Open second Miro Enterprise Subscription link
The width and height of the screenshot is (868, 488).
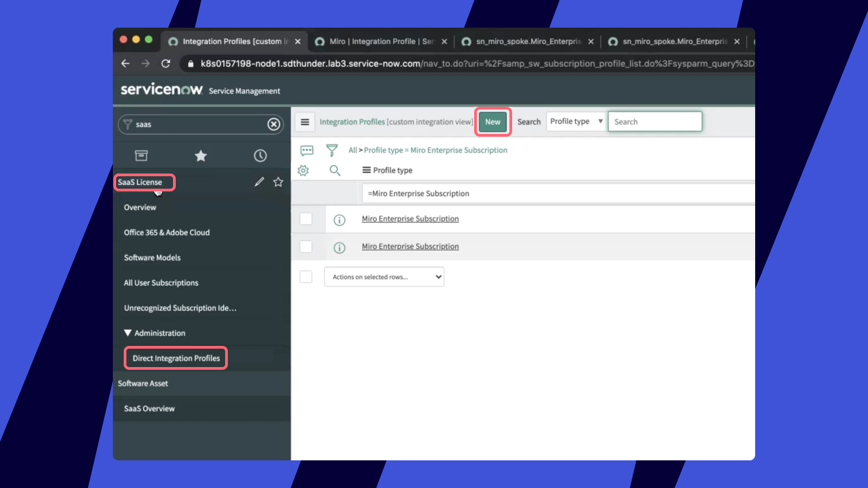410,246
